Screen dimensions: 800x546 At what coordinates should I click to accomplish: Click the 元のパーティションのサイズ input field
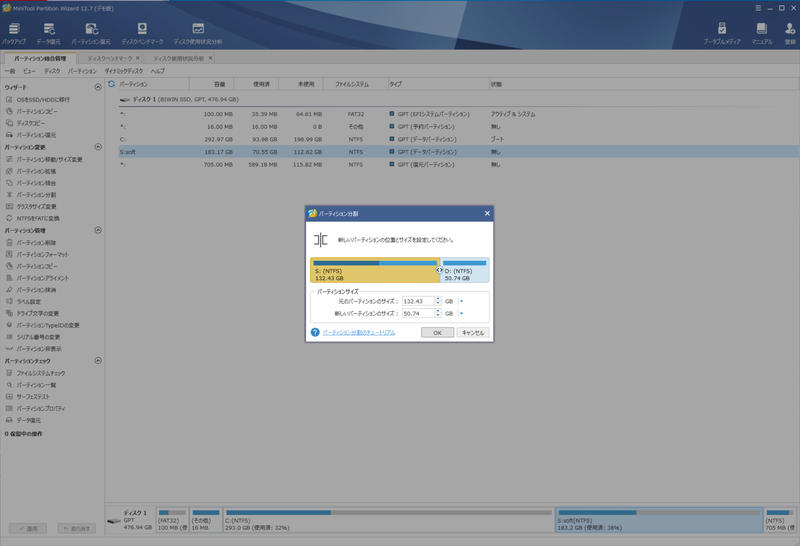tap(418, 301)
